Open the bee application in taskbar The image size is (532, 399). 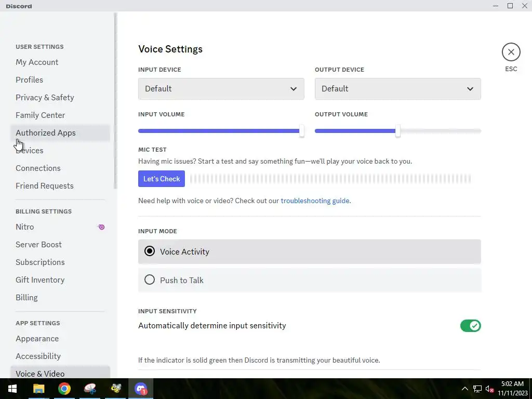(116, 389)
